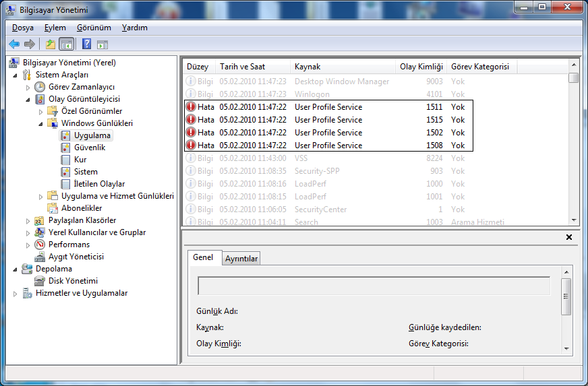
Task: Click the error icon of event 1508
Action: pos(191,145)
